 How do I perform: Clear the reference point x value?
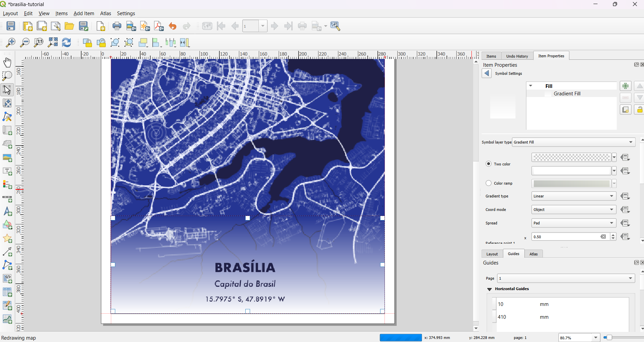pos(603,237)
